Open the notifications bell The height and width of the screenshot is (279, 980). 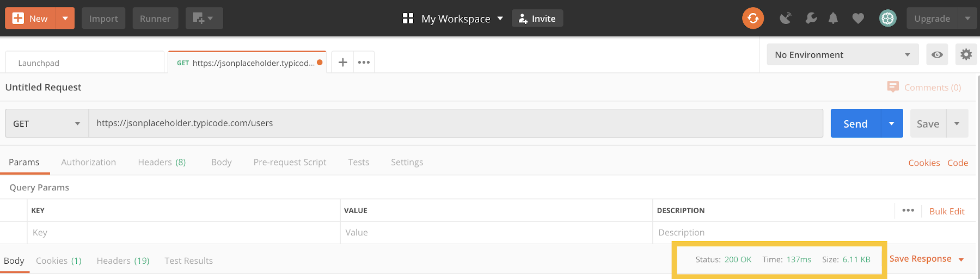(833, 18)
